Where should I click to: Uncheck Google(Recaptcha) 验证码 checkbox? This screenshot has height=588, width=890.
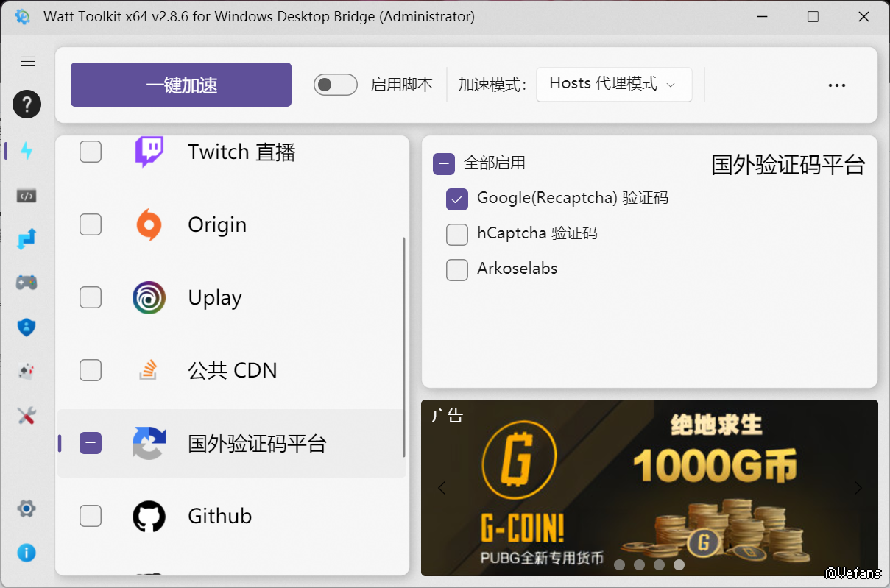[457, 199]
